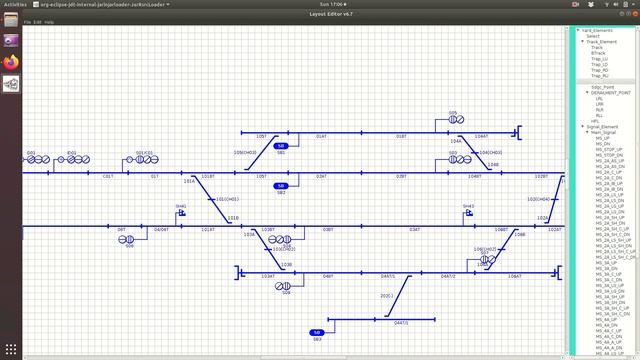Viewport: 640px width, 360px height.
Task: Collapse the Track_Element tree node
Action: [583, 42]
